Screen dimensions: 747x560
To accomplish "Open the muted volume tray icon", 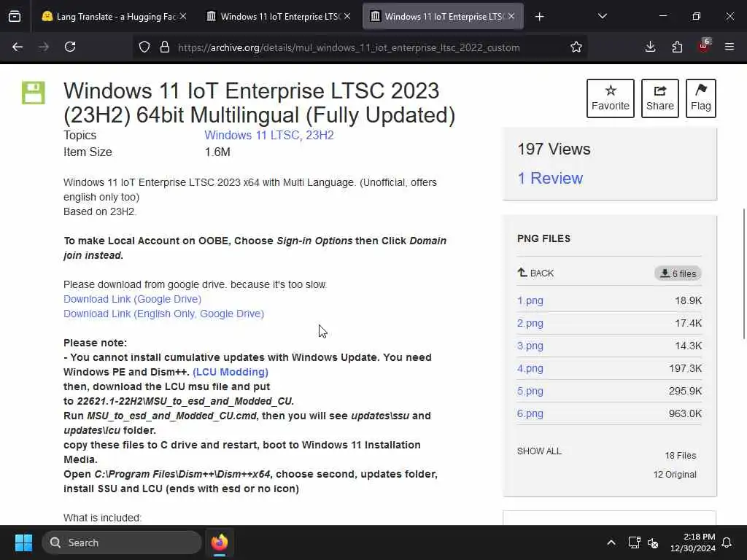I will click(653, 542).
